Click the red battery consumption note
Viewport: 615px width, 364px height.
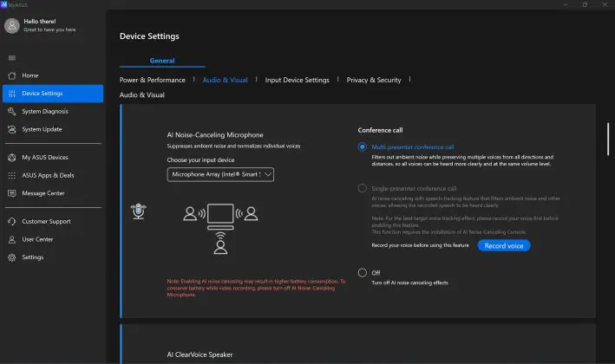[x=256, y=288]
